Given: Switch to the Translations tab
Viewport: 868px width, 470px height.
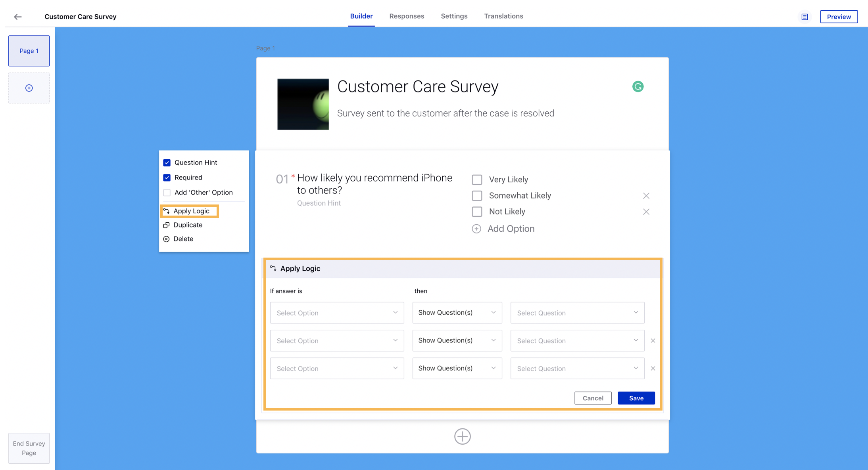Looking at the screenshot, I should [x=503, y=16].
